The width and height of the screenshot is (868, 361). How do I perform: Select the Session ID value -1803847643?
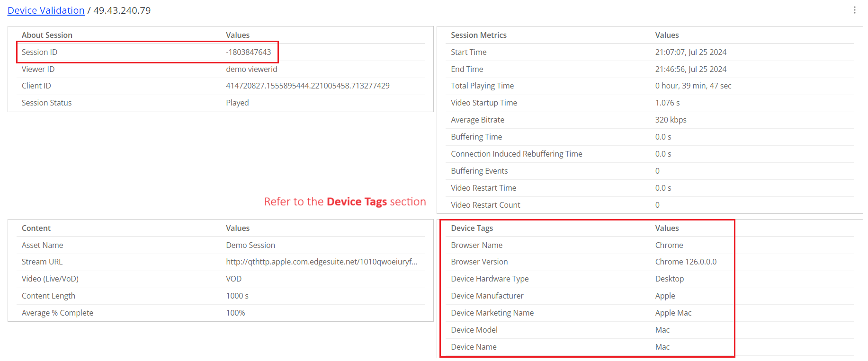click(x=248, y=52)
